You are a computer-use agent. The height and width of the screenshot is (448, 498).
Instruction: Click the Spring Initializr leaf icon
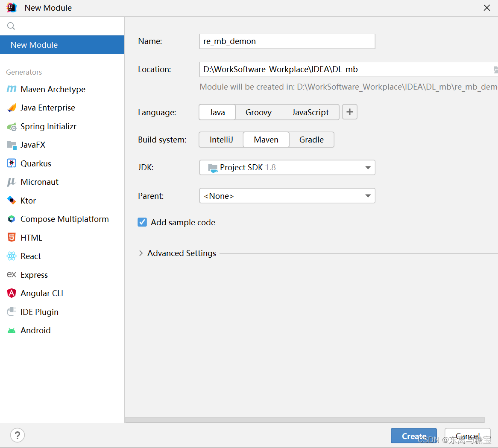[12, 127]
